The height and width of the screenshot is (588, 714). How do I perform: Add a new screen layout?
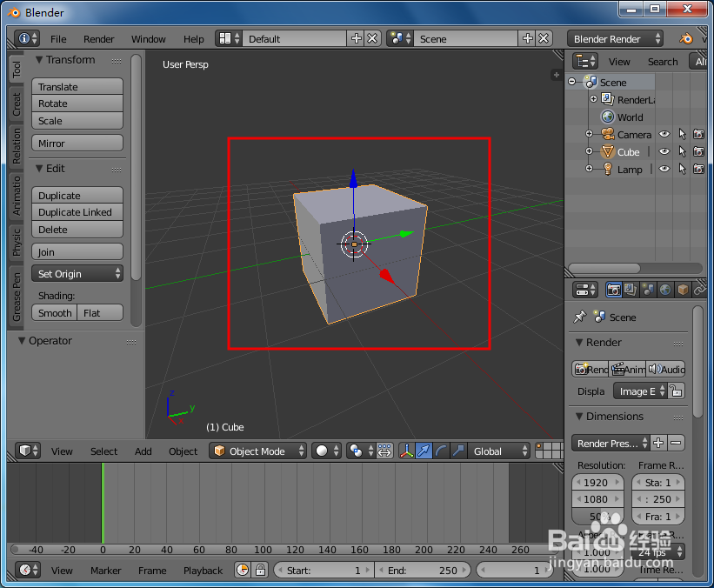tap(356, 39)
